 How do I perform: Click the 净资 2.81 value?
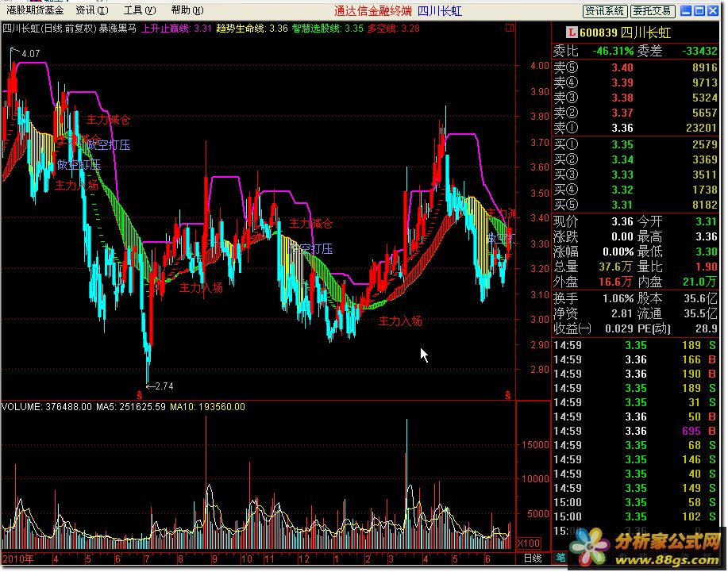[x=622, y=313]
